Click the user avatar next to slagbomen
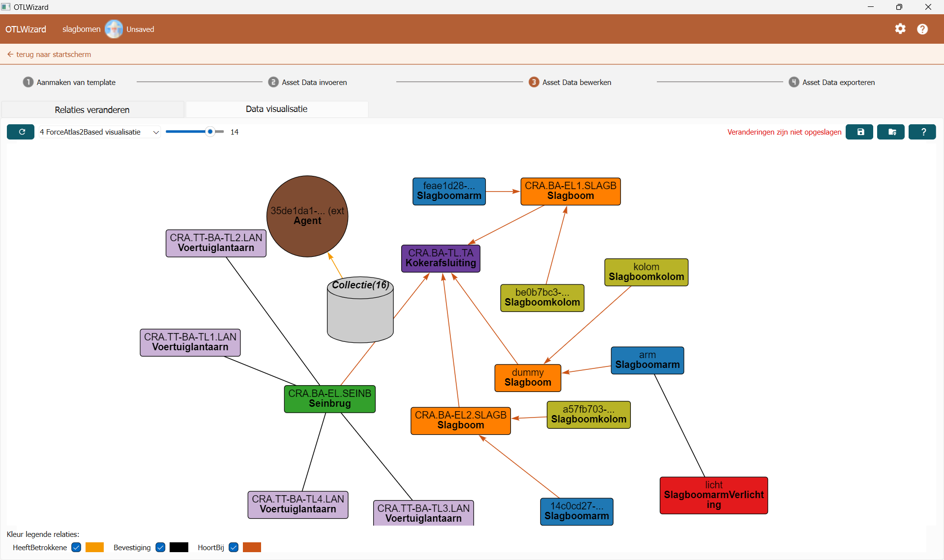 [114, 29]
